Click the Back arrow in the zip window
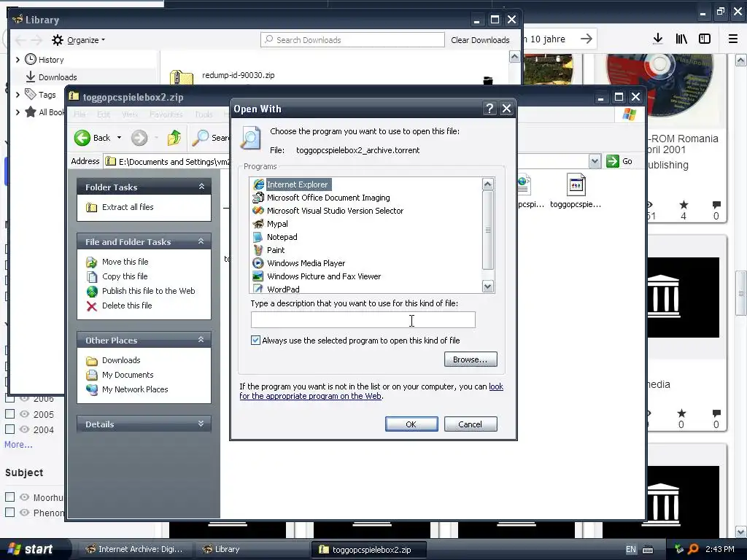Image resolution: width=747 pixels, height=560 pixels. coord(82,138)
